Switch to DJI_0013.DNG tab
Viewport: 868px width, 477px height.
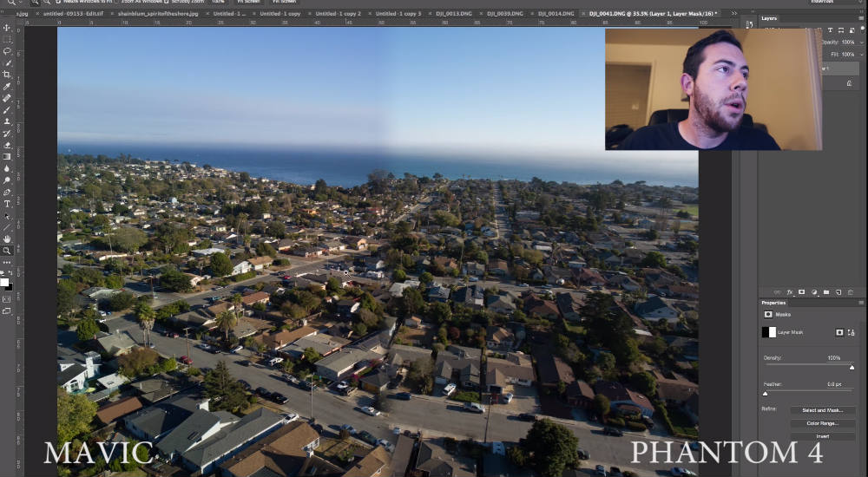[453, 13]
